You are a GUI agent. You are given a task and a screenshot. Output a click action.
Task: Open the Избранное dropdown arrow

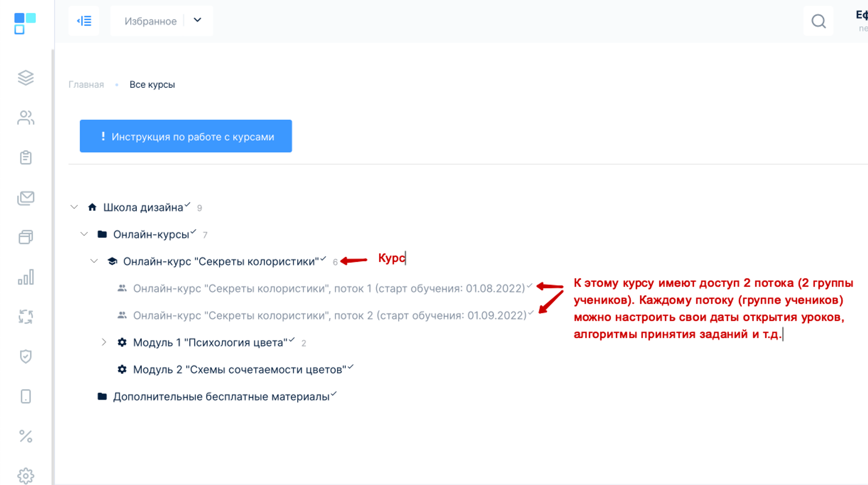pyautogui.click(x=197, y=20)
